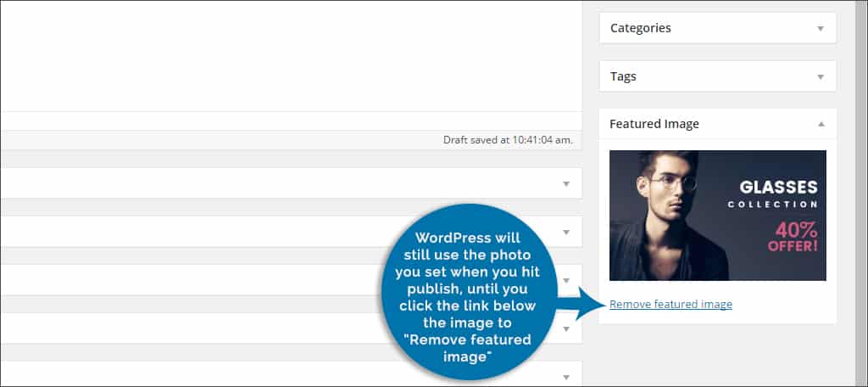
Task: Expand the first meta box below the draft status
Action: coord(565,183)
